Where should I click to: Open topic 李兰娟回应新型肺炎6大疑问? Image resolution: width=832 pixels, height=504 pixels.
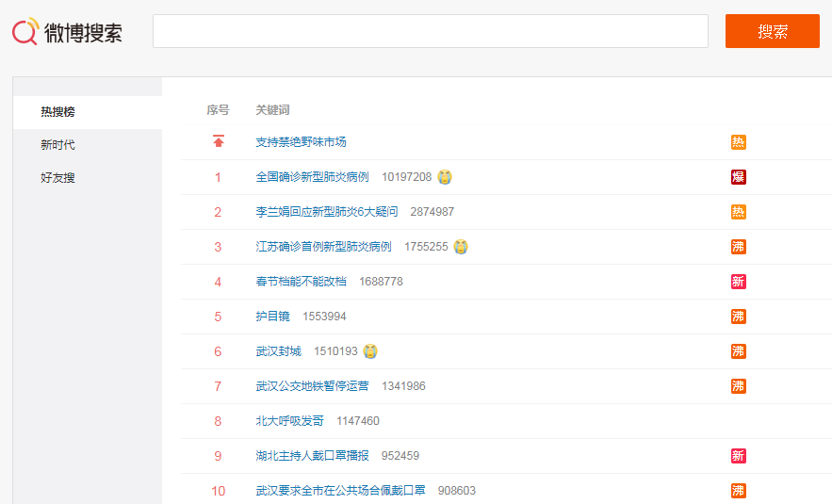pos(326,212)
